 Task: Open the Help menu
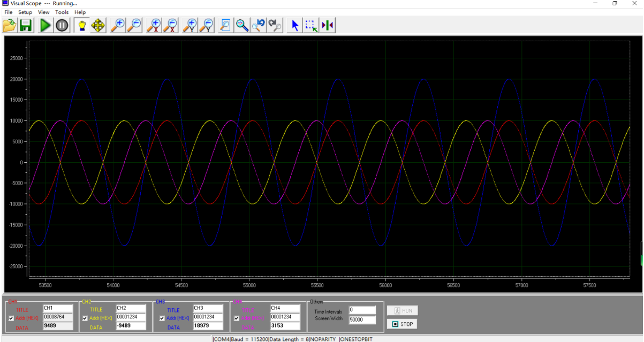tap(80, 12)
